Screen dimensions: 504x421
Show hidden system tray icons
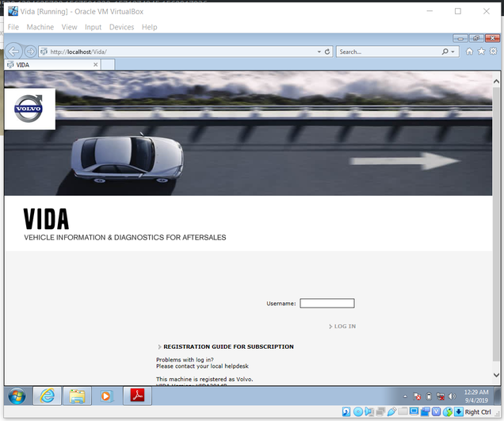pyautogui.click(x=405, y=396)
